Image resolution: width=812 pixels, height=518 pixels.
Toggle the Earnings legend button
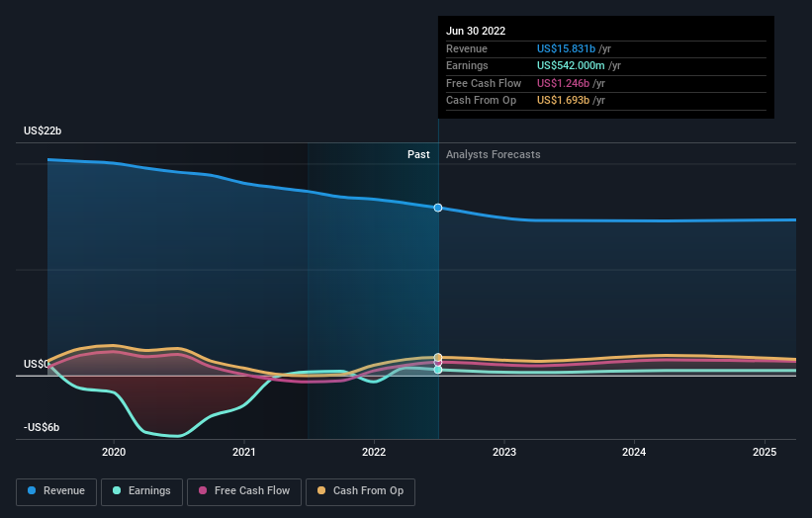141,491
